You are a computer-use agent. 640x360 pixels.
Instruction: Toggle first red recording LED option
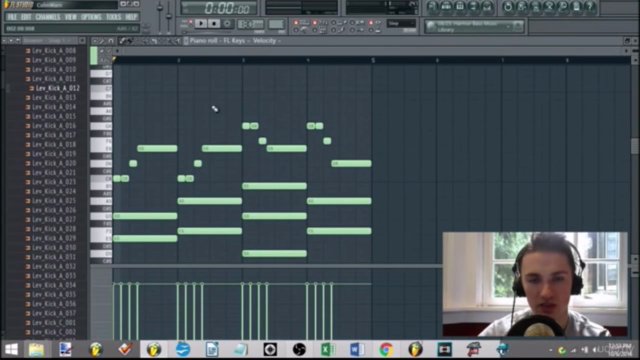[296, 23]
